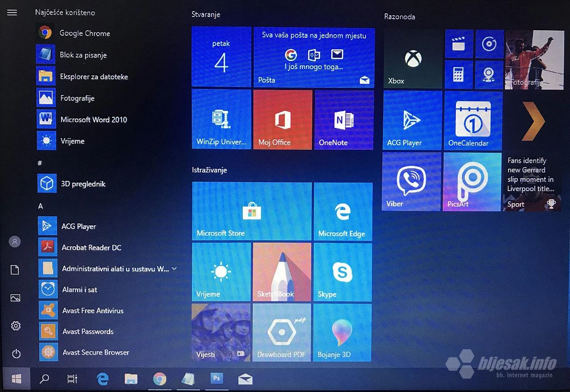Open the Pošta mail tile
Viewport: 570px width, 392px height.
point(314,57)
